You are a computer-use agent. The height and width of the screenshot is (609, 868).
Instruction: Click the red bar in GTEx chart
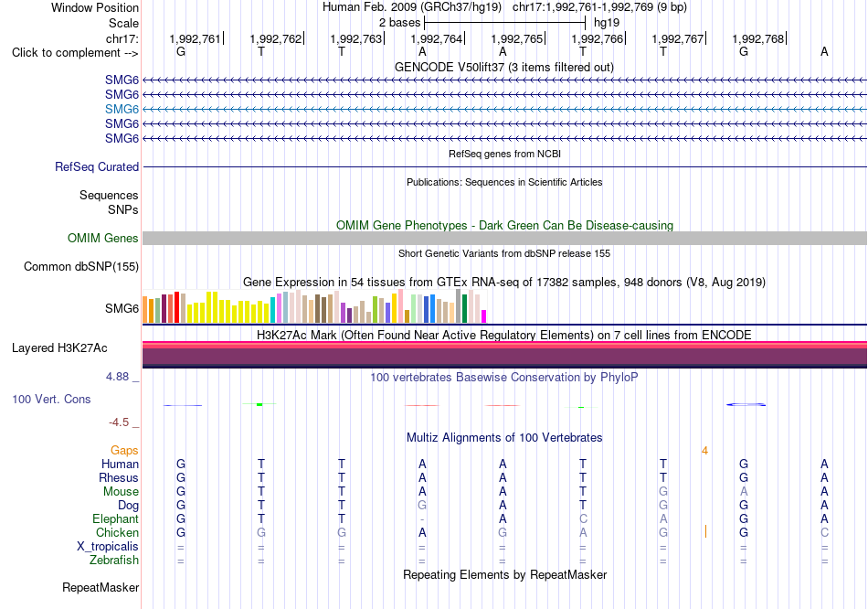(176, 307)
